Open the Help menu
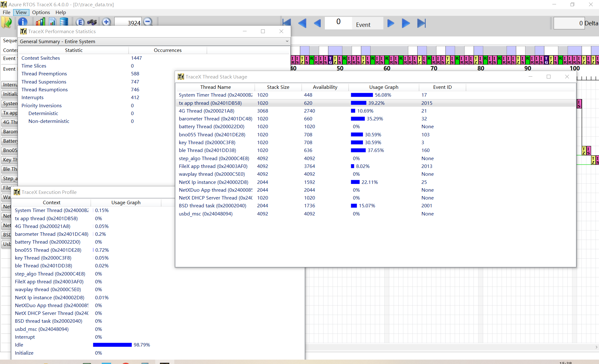 pyautogui.click(x=60, y=13)
